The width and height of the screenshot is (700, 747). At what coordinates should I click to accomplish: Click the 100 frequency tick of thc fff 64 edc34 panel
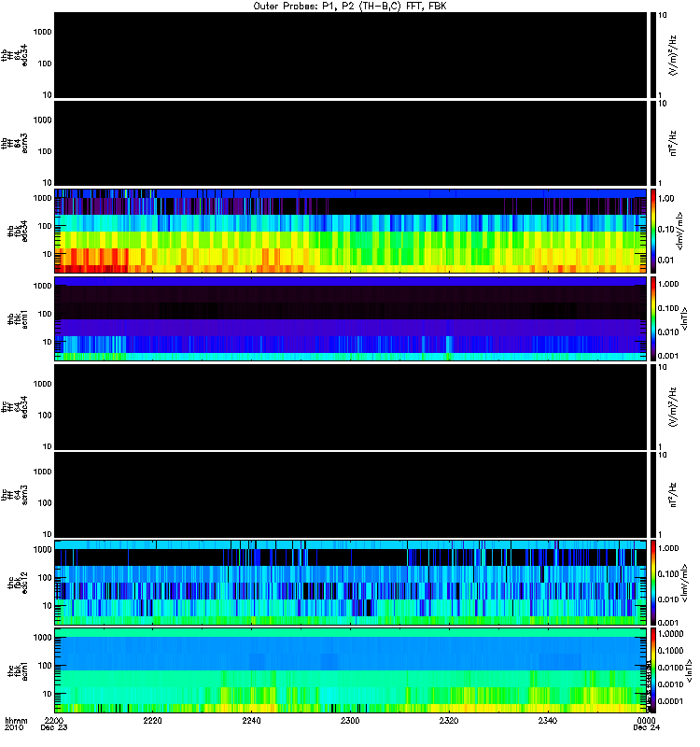[x=44, y=416]
